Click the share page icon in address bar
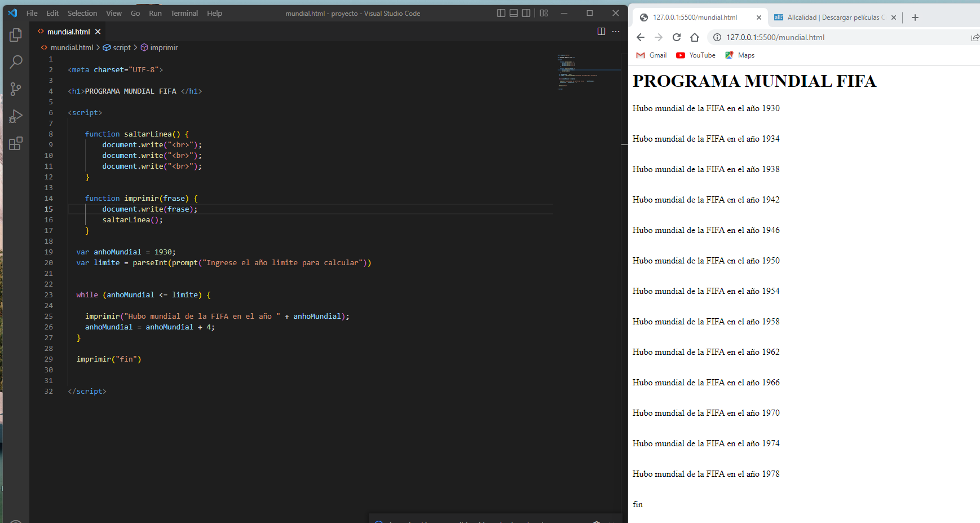 click(x=975, y=37)
